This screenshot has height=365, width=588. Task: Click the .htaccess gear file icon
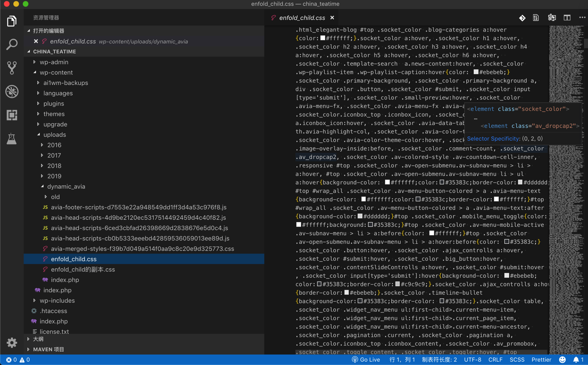[34, 311]
